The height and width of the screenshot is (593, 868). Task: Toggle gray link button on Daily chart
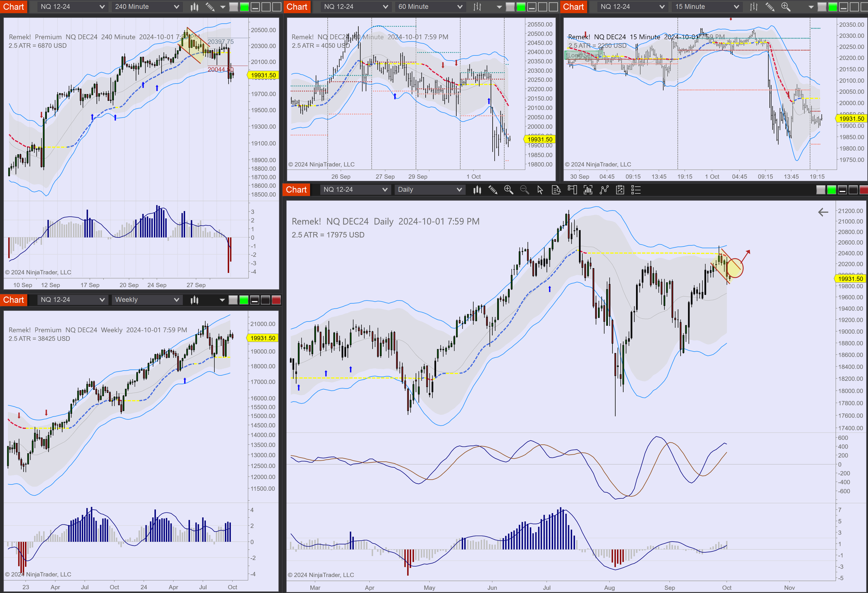(x=820, y=190)
